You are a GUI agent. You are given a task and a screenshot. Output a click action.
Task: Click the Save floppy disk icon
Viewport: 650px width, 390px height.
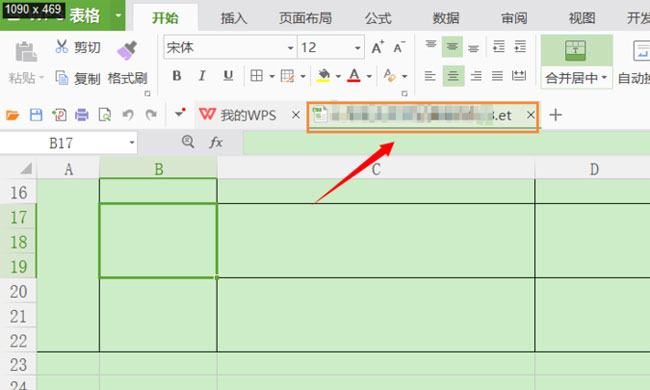coord(36,115)
